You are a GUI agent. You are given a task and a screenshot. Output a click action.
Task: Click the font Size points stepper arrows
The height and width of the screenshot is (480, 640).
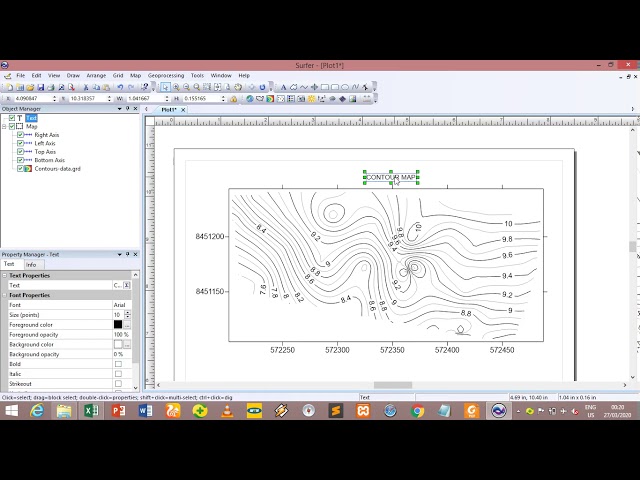tap(128, 315)
